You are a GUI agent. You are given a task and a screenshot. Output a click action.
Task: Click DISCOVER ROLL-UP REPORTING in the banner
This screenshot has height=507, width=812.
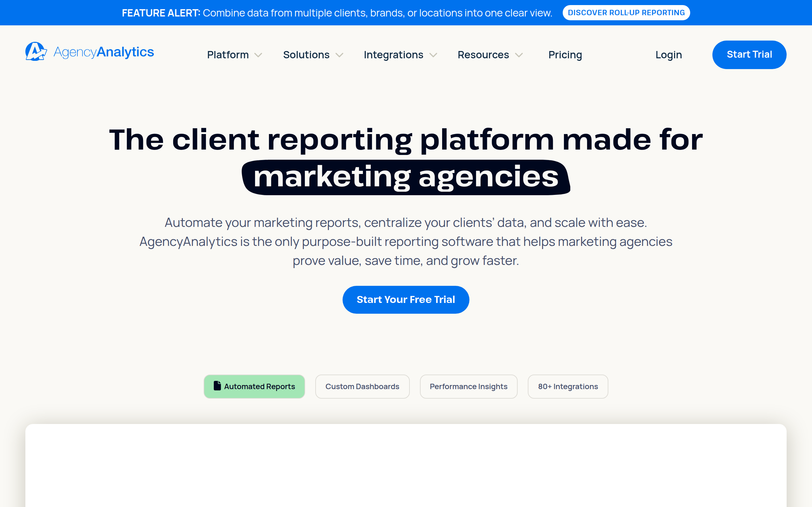[626, 12]
